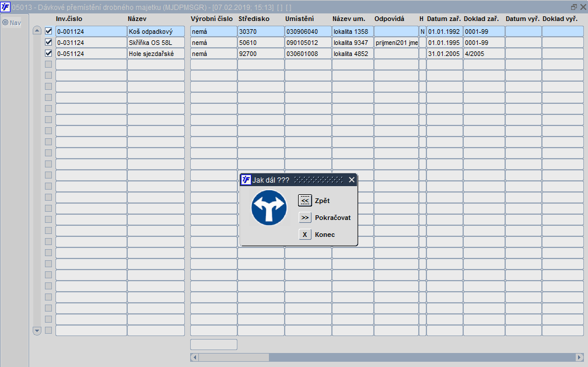Click date 01.01.1992 cell
Viewport: 588px width, 367px height.
tap(444, 32)
